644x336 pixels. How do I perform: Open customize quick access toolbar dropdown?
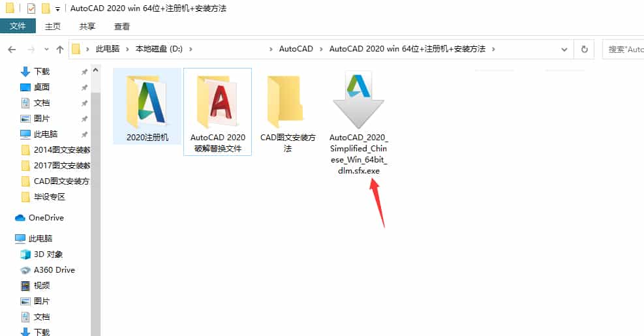coord(57,8)
